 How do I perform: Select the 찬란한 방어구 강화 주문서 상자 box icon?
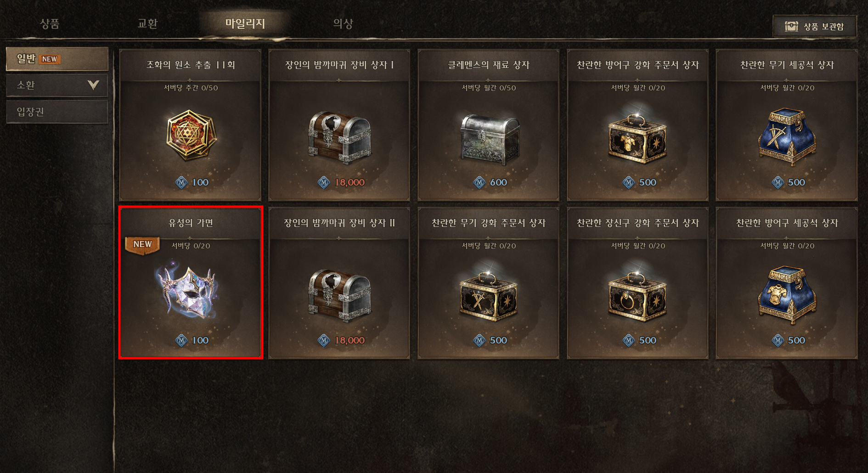click(637, 137)
